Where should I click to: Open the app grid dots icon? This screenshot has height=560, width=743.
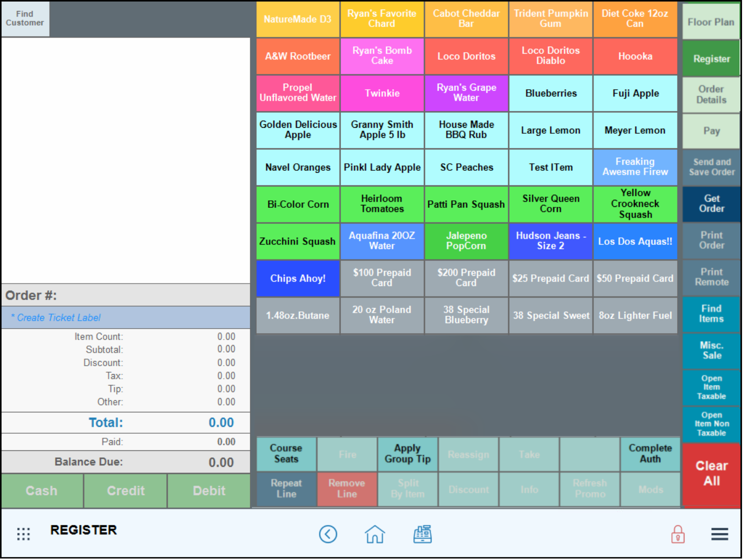[x=24, y=534]
